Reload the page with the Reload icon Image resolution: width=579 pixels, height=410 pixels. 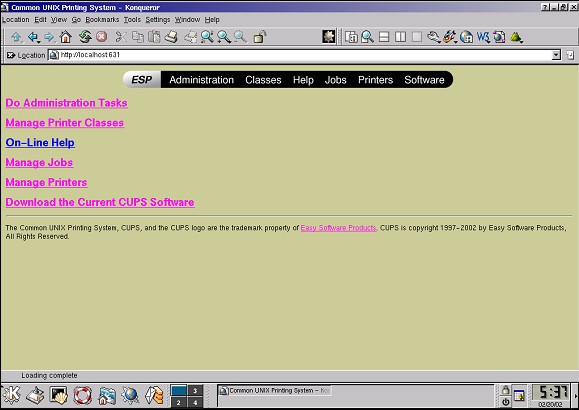coord(85,37)
